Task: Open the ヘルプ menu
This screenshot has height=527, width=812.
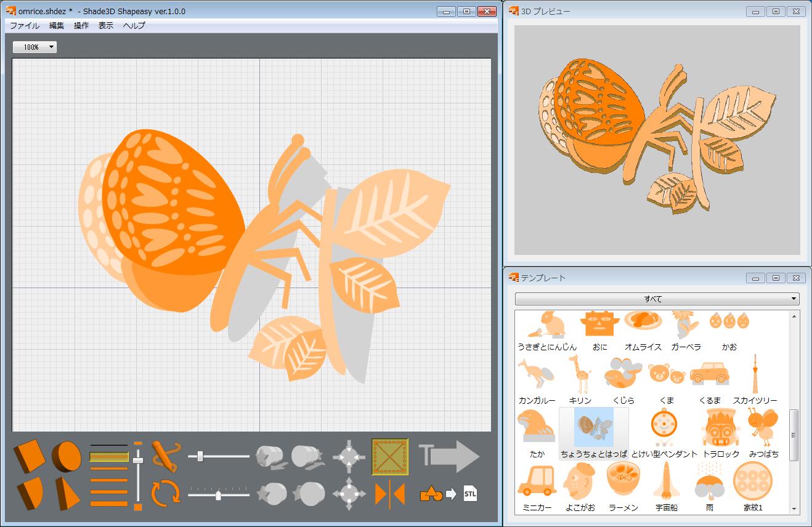Action: (x=134, y=26)
